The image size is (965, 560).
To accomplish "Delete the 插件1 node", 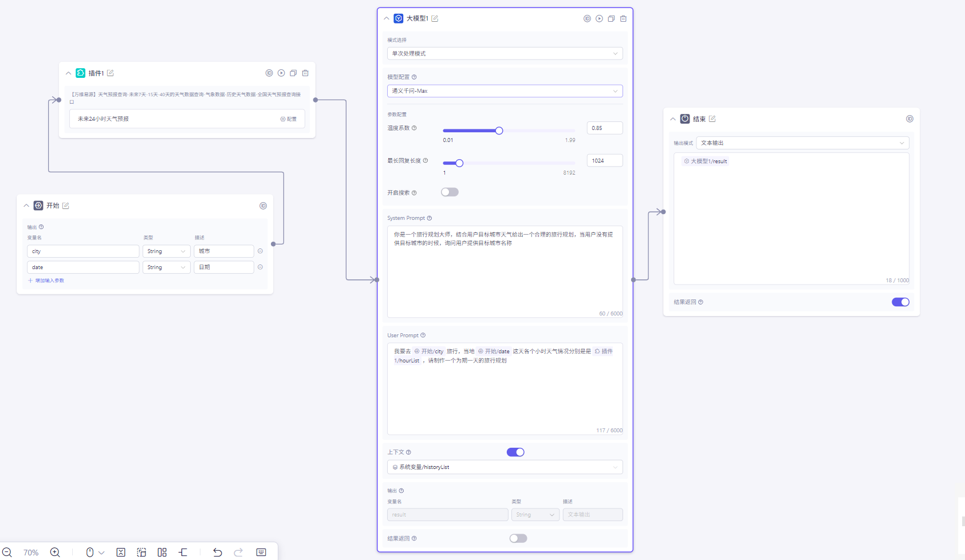I will coord(305,73).
